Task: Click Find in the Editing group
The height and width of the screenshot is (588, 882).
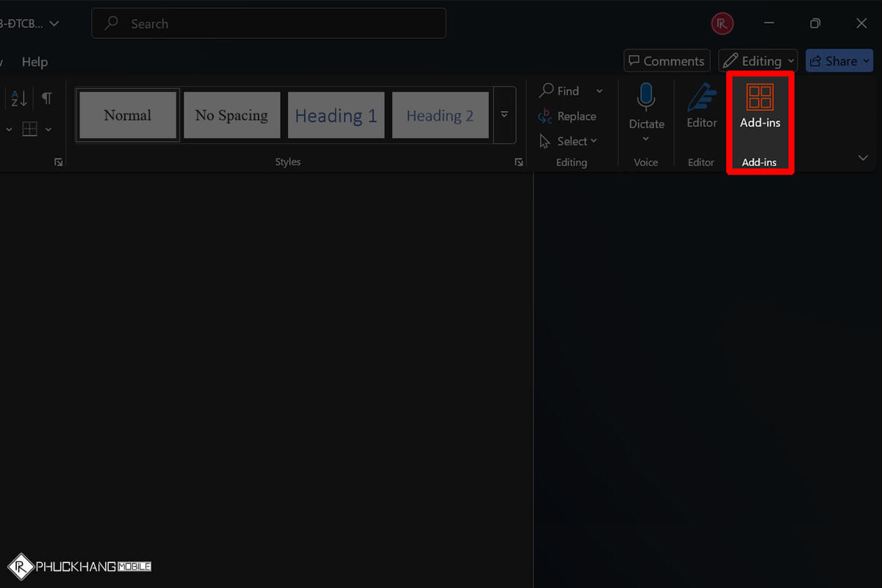Action: pyautogui.click(x=560, y=90)
